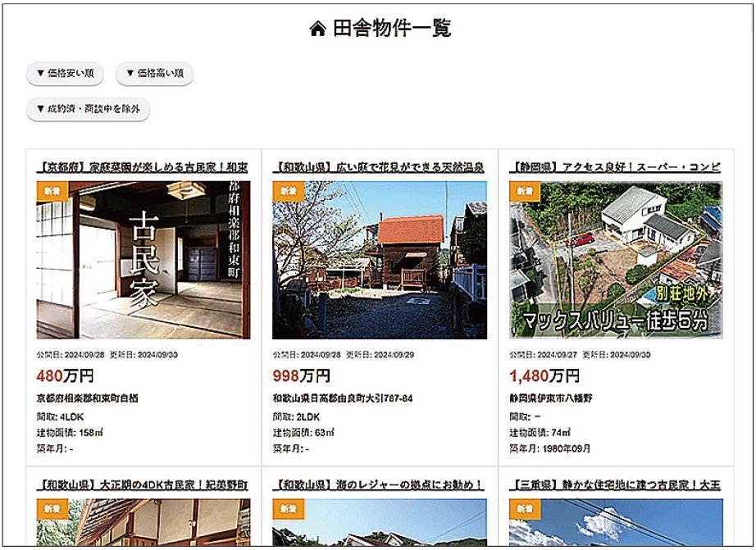Sort listings with 価格高い順
This screenshot has width=756, height=550.
pos(155,74)
